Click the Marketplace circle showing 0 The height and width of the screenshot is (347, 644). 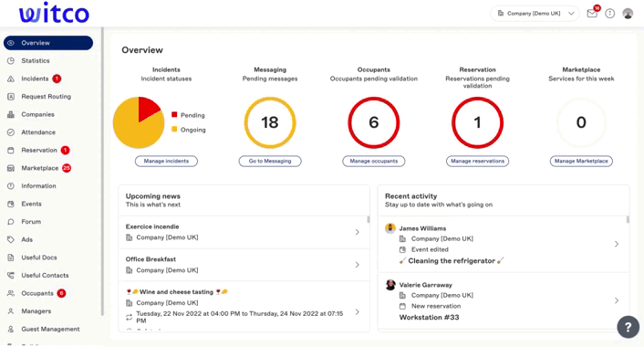(581, 122)
